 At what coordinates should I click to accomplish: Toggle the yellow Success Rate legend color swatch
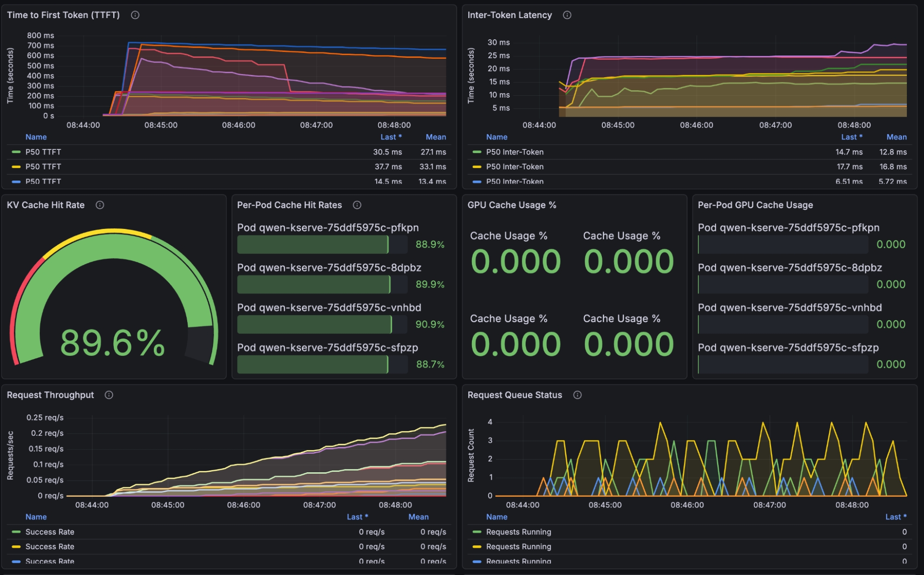pyautogui.click(x=16, y=547)
